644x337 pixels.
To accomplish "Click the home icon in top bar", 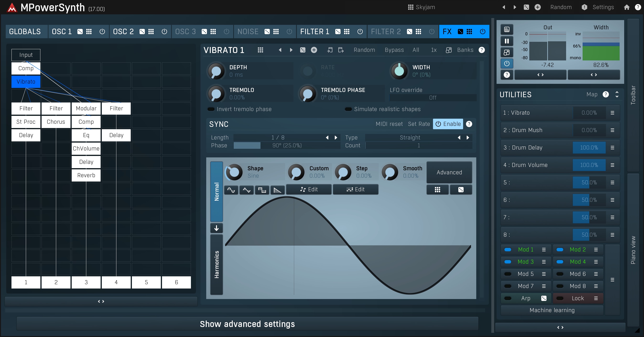I will (627, 7).
